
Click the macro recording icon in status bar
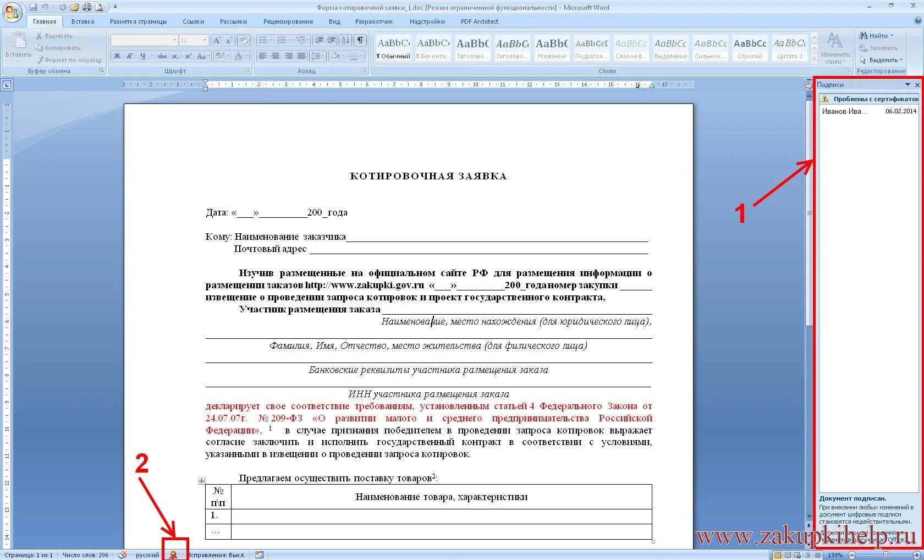point(259,555)
